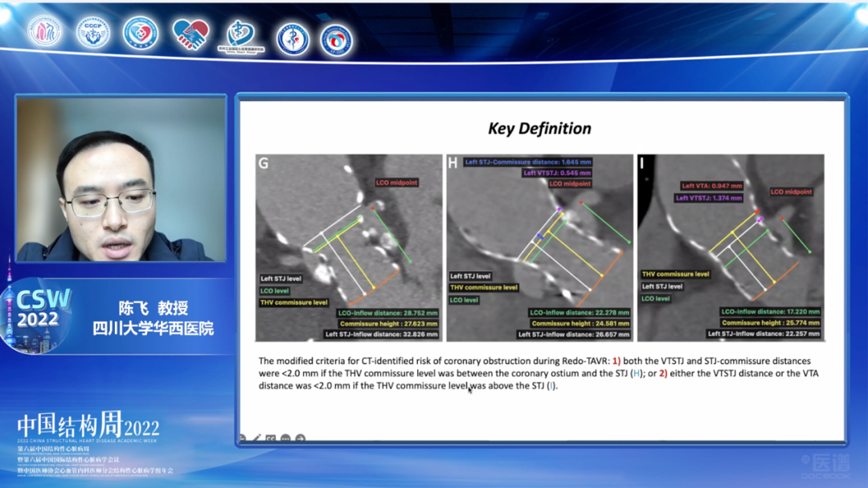Click CT image panel G
The image size is (868, 488).
click(x=349, y=248)
